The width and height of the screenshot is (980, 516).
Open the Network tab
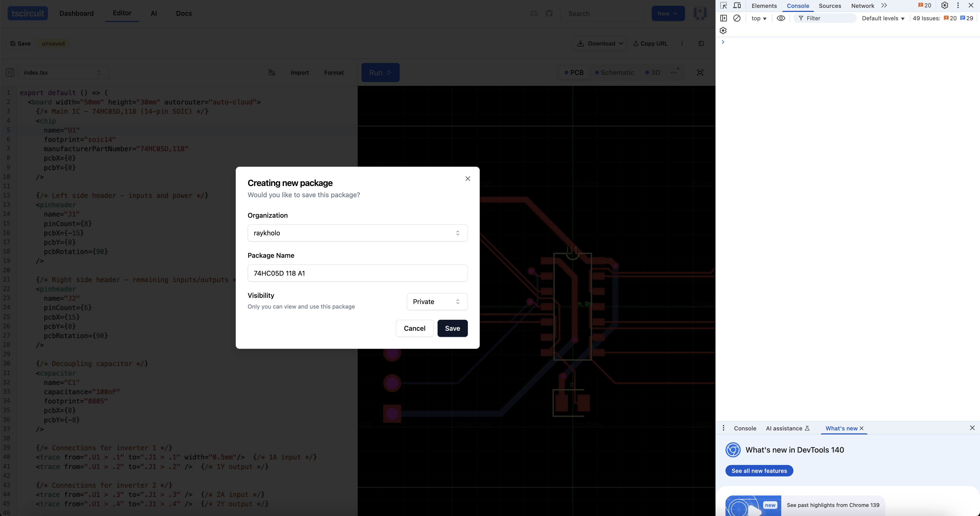[863, 6]
